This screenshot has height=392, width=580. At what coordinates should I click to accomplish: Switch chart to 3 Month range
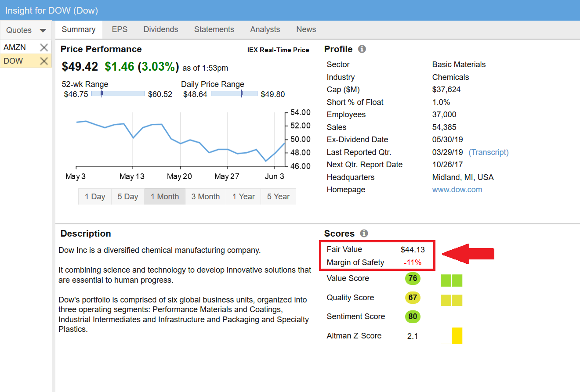click(x=205, y=197)
